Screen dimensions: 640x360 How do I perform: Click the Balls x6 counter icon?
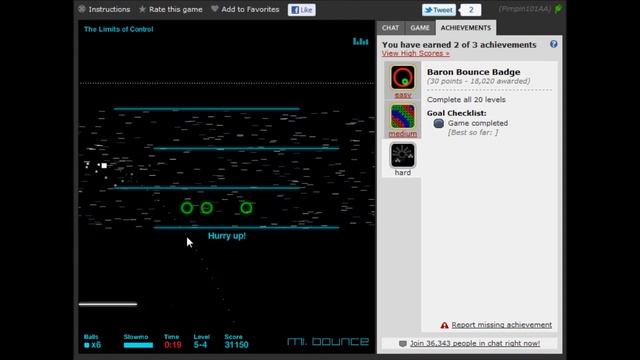(x=87, y=345)
